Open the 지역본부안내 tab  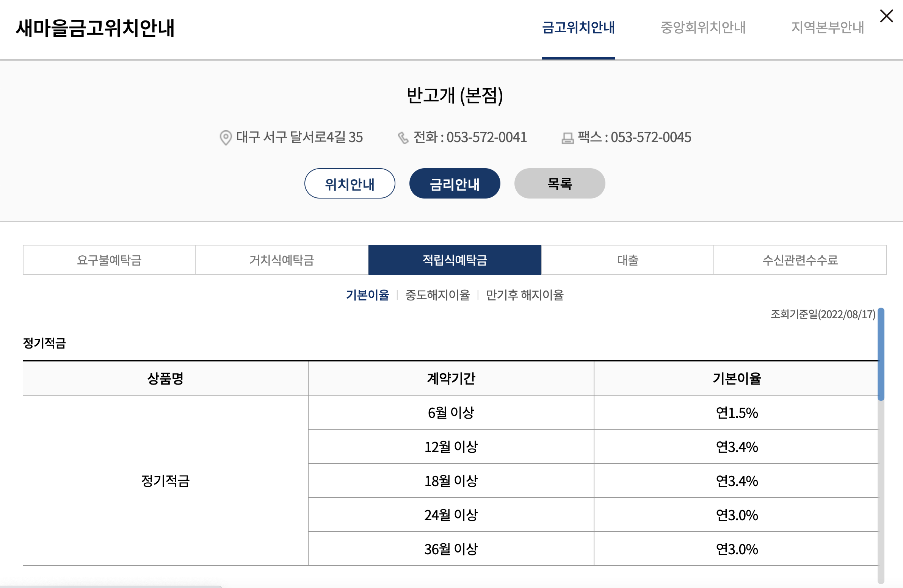pos(828,28)
